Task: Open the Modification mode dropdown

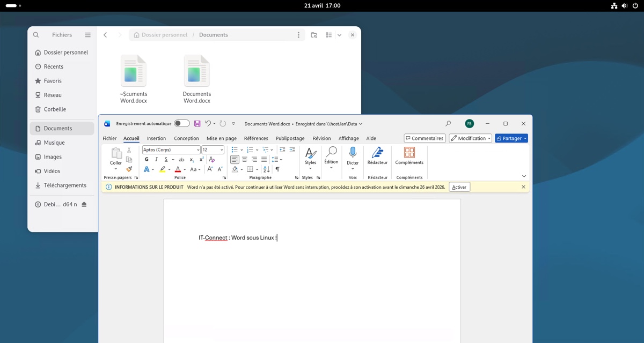Action: click(x=471, y=138)
